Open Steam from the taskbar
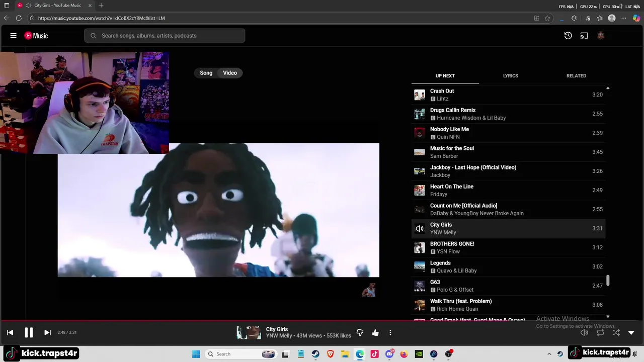This screenshot has width=644, height=362. click(x=315, y=354)
